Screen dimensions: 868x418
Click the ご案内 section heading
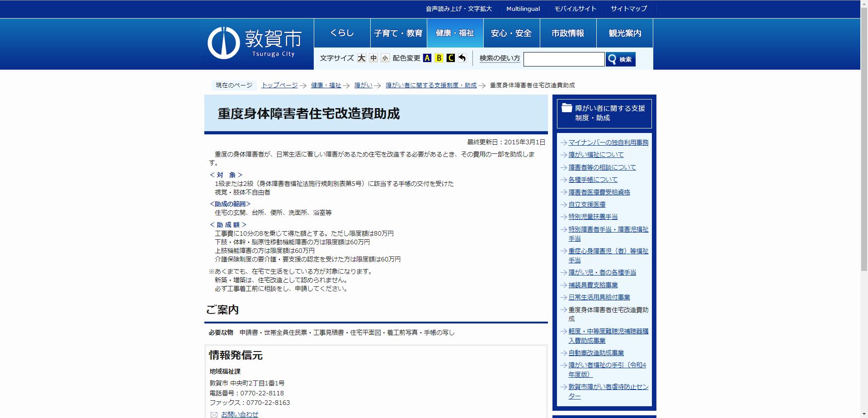pyautogui.click(x=222, y=310)
